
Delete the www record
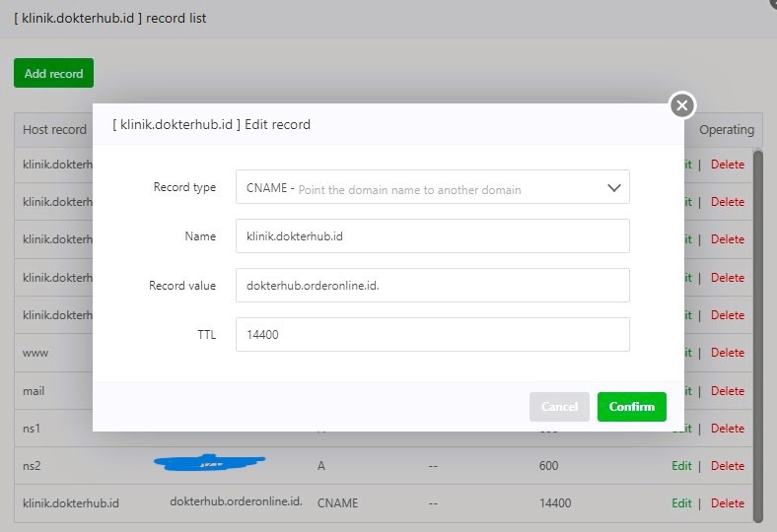[x=728, y=353]
